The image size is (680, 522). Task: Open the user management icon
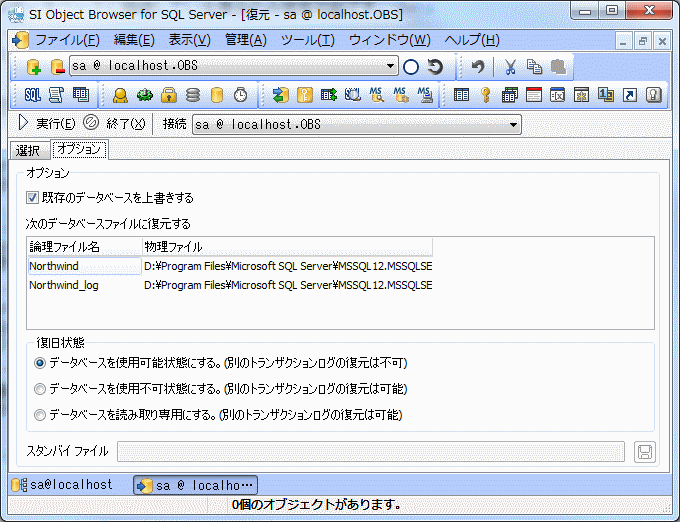119,95
